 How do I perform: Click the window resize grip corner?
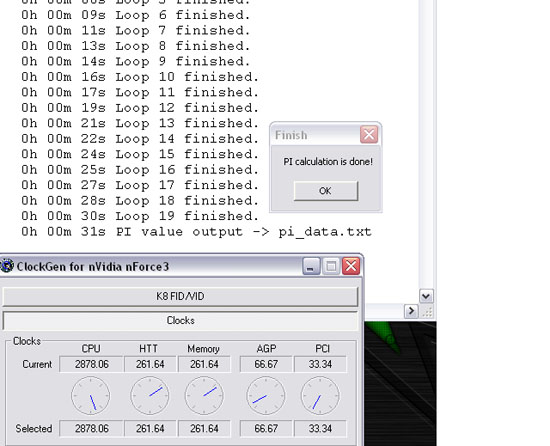pyautogui.click(x=427, y=311)
